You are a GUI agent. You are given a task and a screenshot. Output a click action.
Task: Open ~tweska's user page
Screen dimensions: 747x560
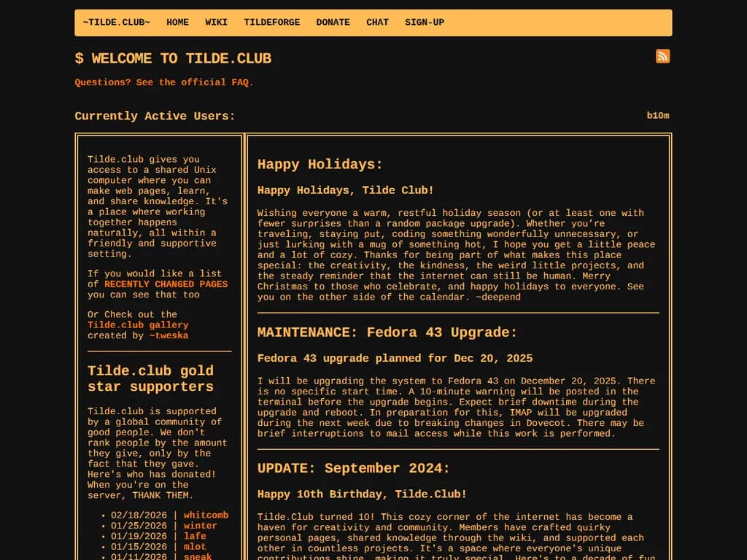pyautogui.click(x=169, y=335)
